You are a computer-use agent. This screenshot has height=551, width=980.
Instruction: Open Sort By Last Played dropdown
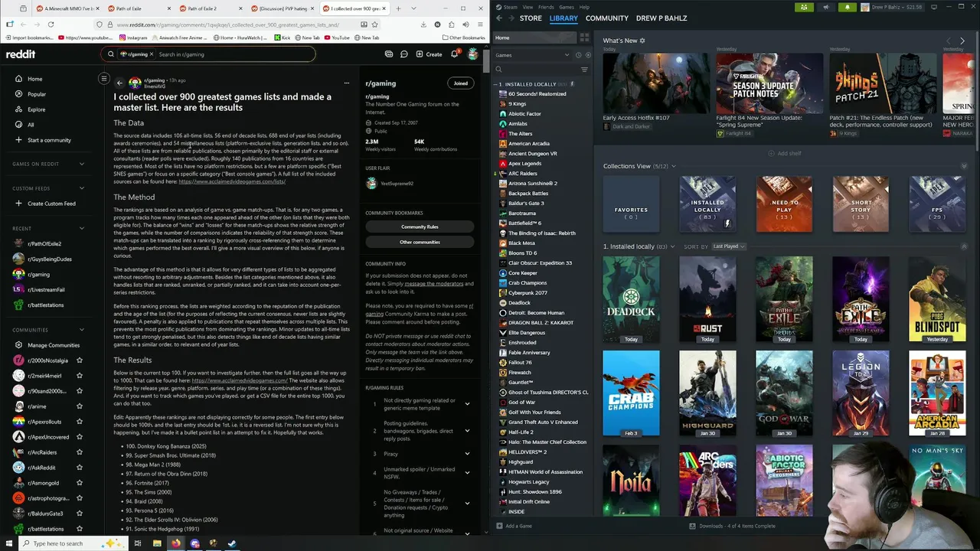[x=729, y=246]
